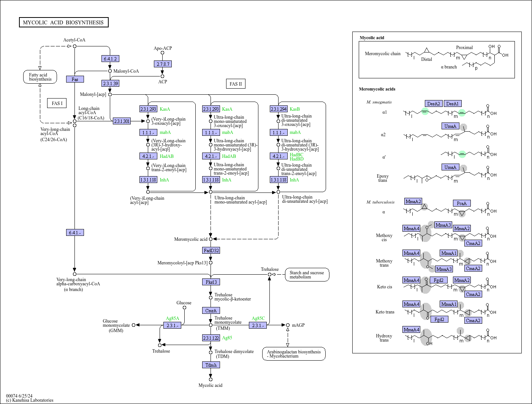Open the Starch and sucrose metabolism box
The image size is (532, 404).
[307, 274]
